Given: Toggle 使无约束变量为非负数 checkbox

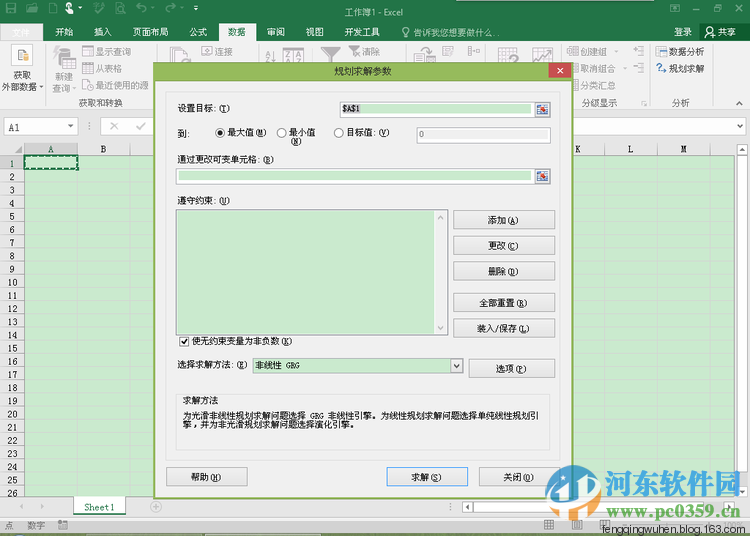Looking at the screenshot, I should click(184, 341).
